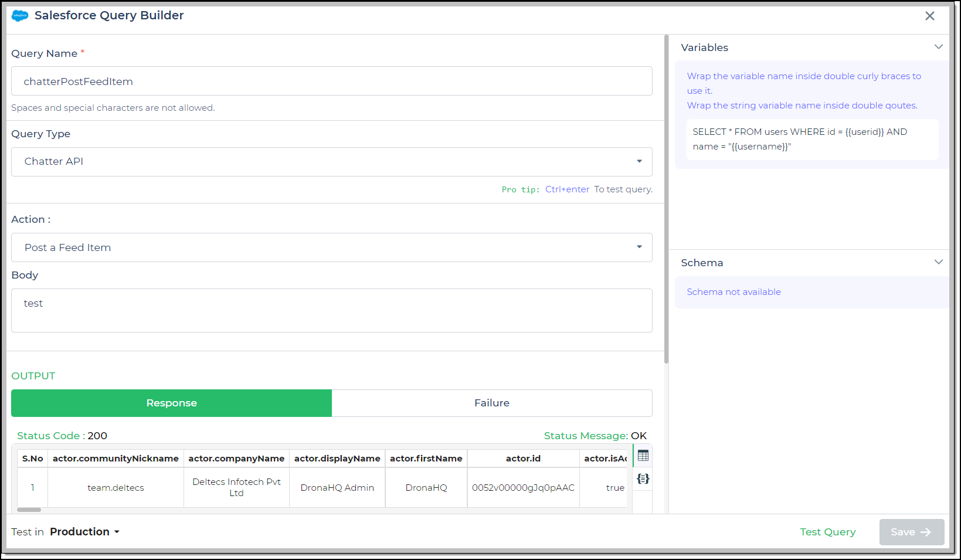Click the Salesforce cloud logo icon

20,16
